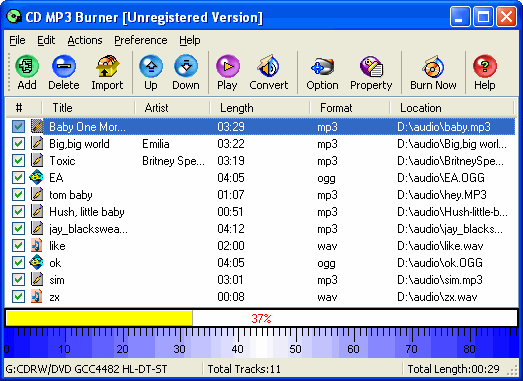Open the Actions menu

(x=85, y=40)
